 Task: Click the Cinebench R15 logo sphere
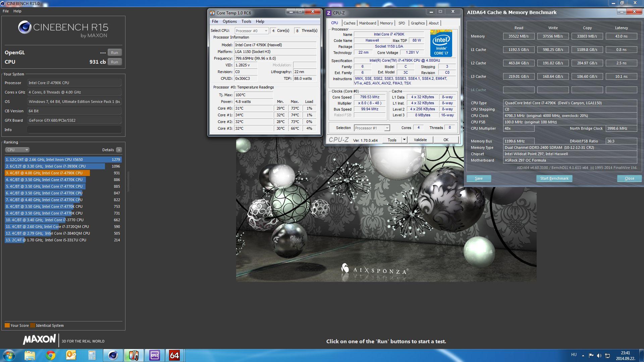click(x=24, y=27)
